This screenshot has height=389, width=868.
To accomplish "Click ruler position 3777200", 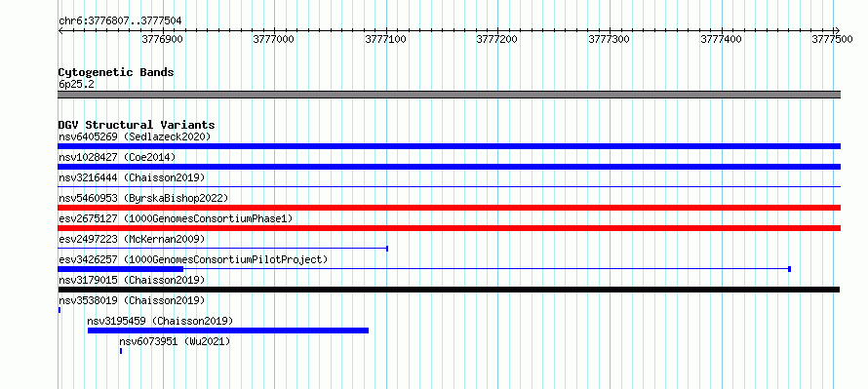I will [x=497, y=39].
